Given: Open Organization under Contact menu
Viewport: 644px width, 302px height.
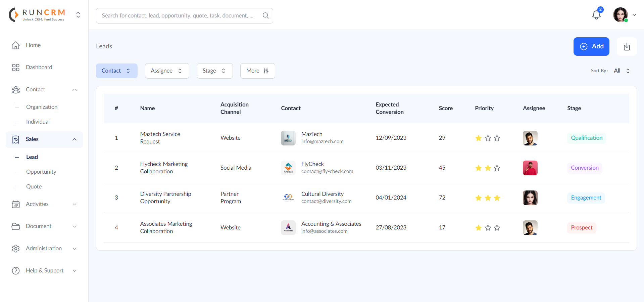Looking at the screenshot, I should click(x=42, y=107).
